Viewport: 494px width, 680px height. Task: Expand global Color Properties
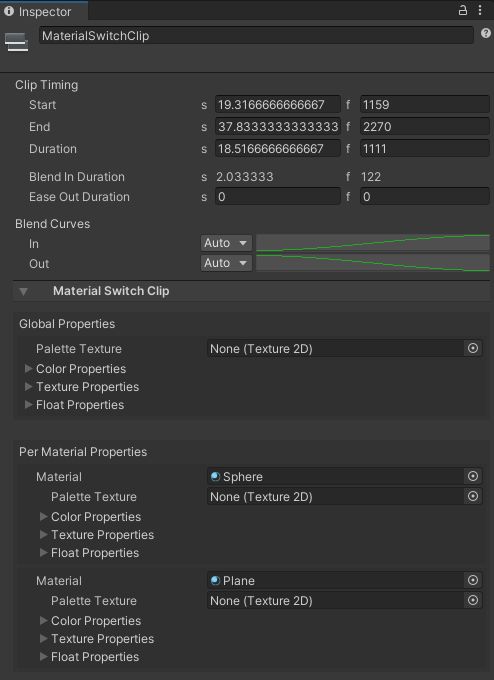(29, 369)
